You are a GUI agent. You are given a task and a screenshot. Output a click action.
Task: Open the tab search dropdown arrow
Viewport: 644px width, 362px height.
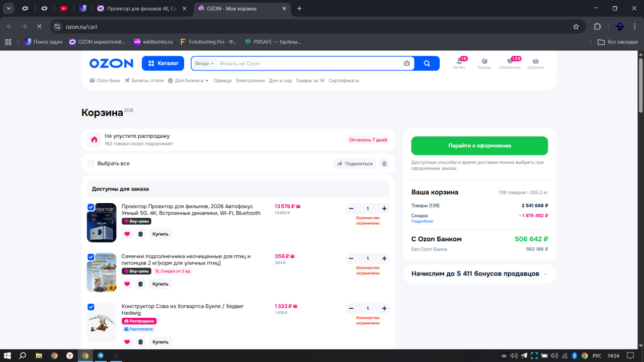9,9
